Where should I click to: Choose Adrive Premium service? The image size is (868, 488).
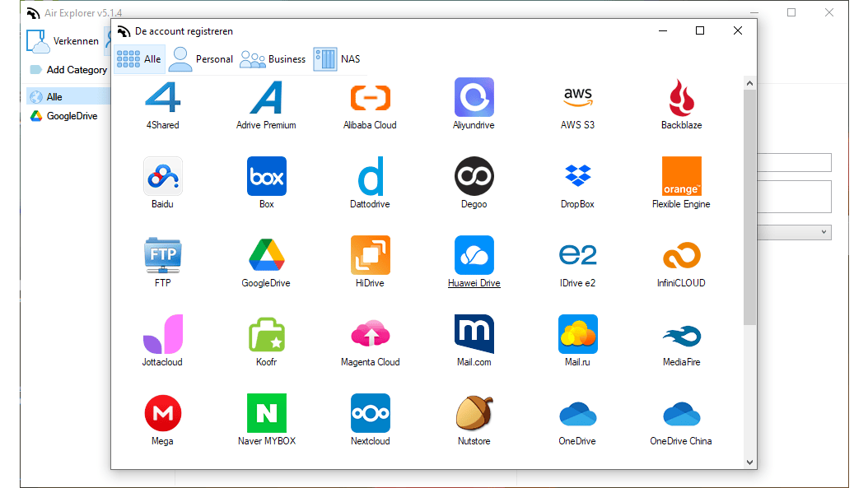(x=266, y=97)
